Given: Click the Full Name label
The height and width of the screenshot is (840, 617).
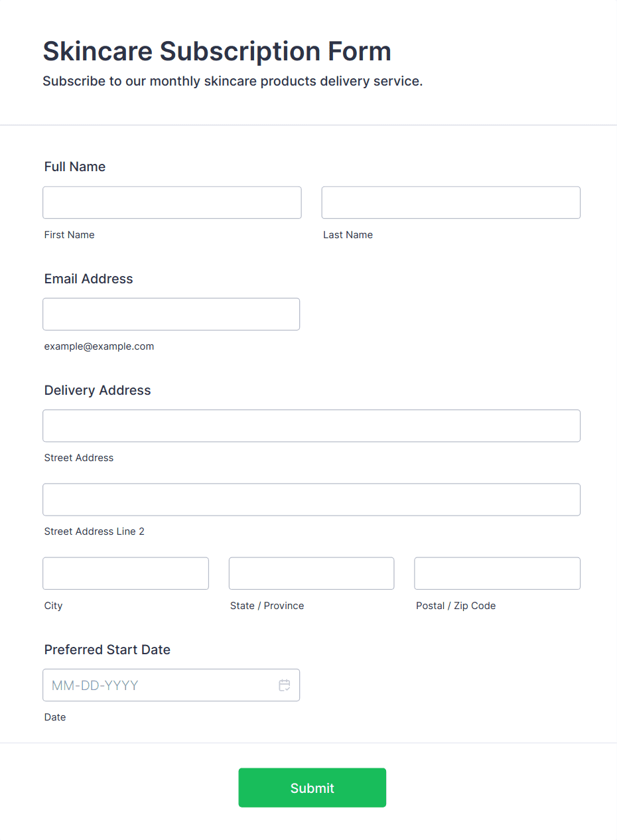Looking at the screenshot, I should [75, 167].
